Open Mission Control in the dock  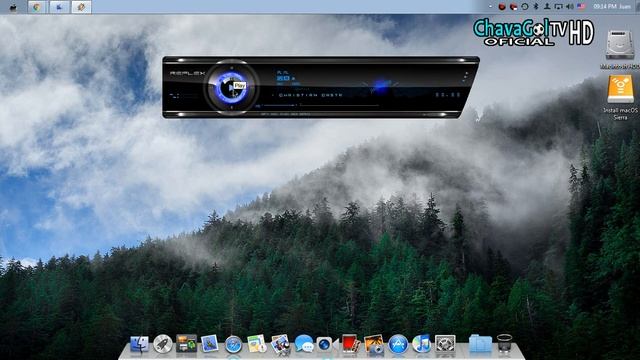coord(186,344)
